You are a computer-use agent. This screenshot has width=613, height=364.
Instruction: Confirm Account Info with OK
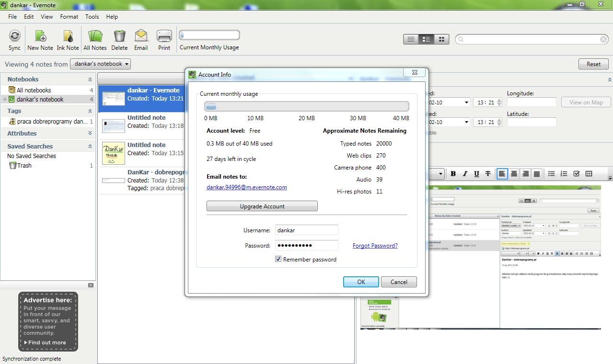coord(361,282)
